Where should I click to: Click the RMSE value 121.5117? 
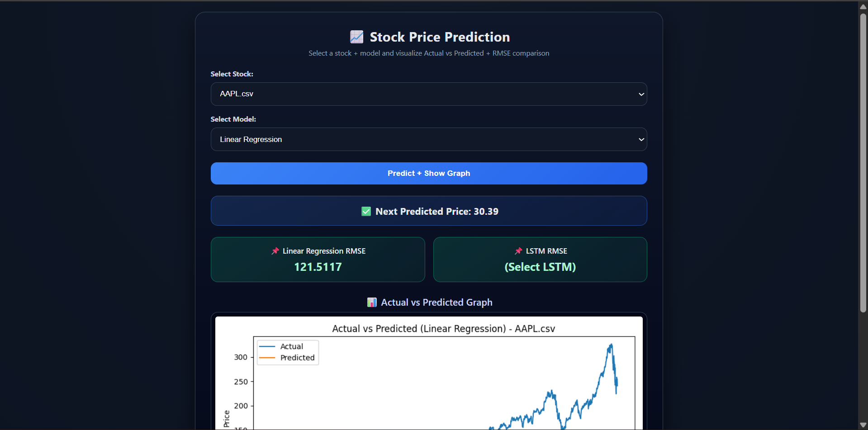(x=318, y=267)
